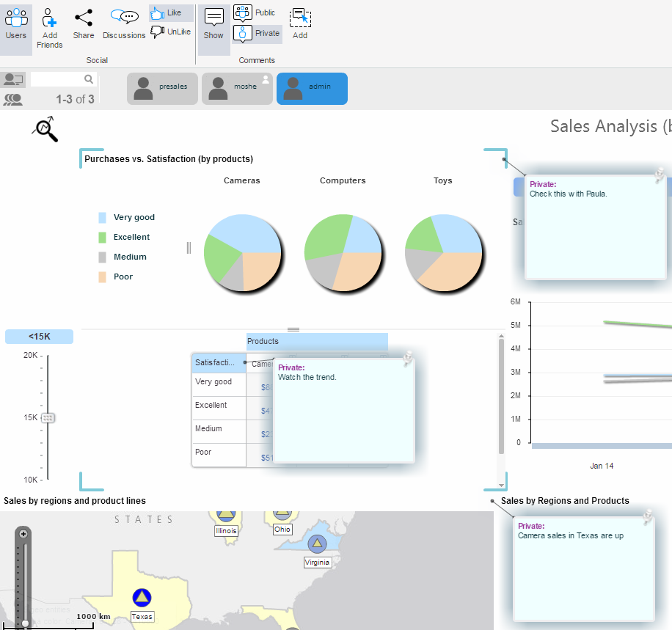Click the 15K slider handle
This screenshot has height=630, width=672.
point(48,418)
